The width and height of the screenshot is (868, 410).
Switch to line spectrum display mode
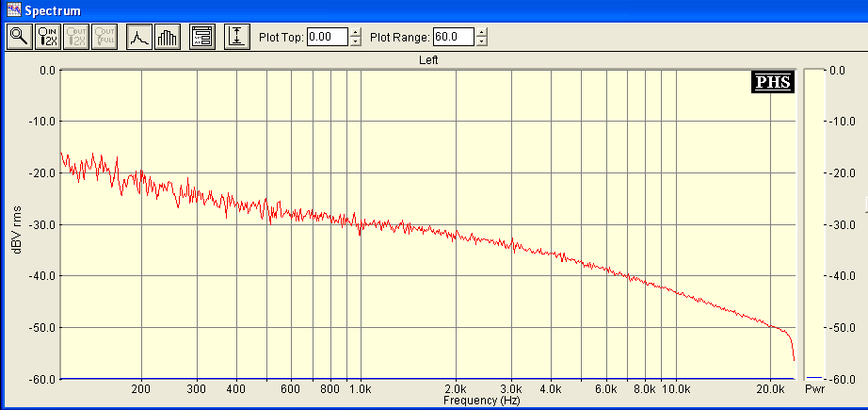point(139,37)
